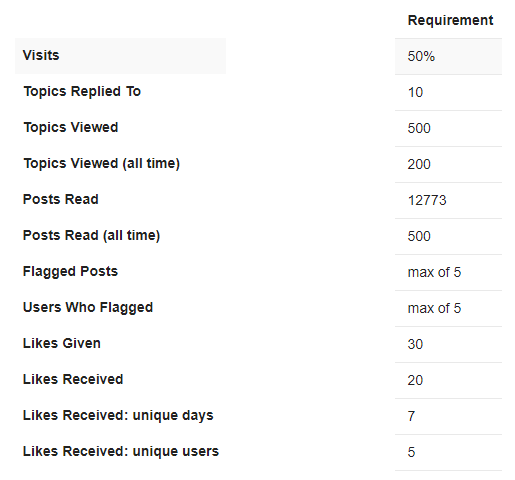Select Likes Received: unique users label

pyautogui.click(x=121, y=451)
